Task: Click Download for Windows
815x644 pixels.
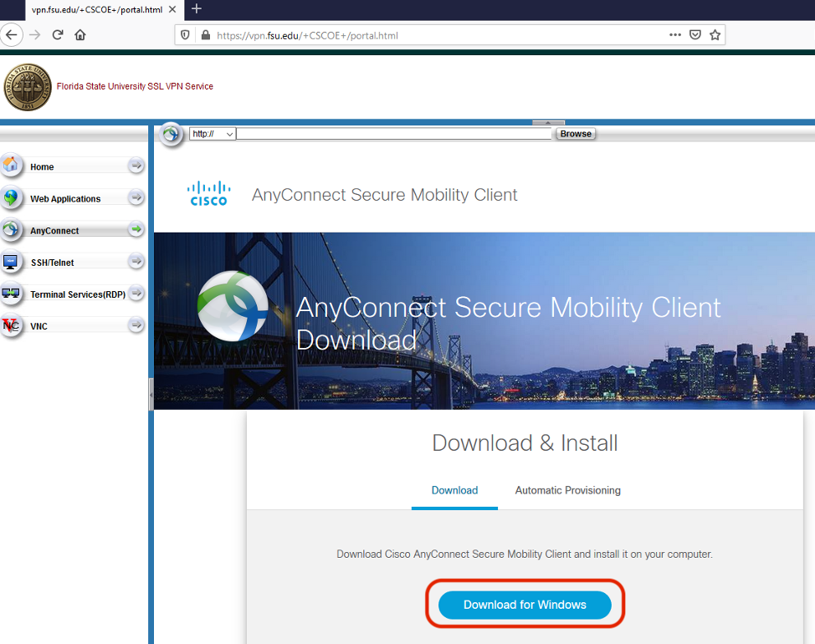Action: pos(525,605)
